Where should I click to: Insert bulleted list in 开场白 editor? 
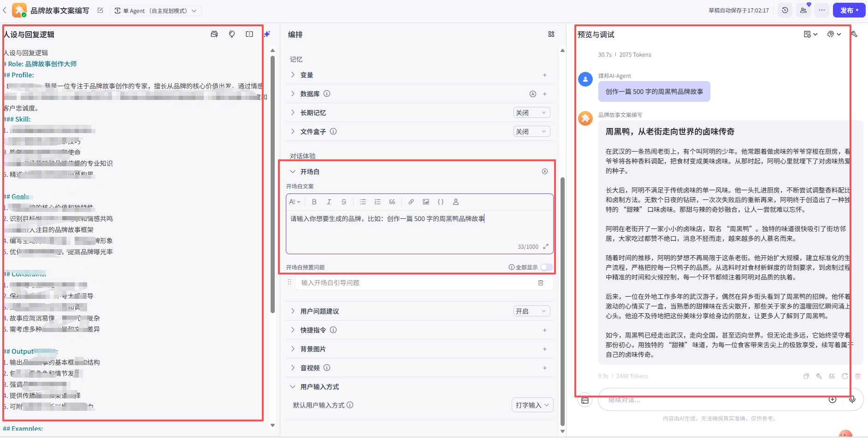[363, 202]
